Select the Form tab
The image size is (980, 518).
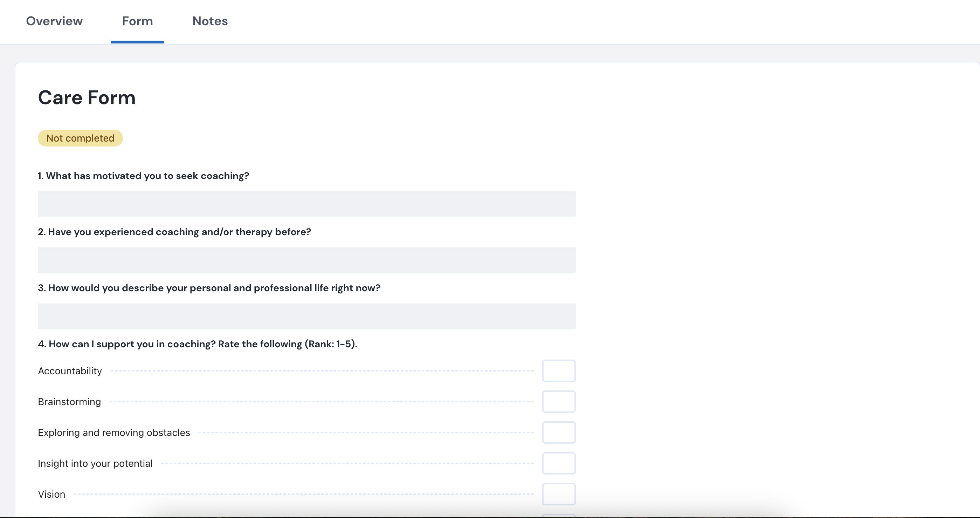137,21
